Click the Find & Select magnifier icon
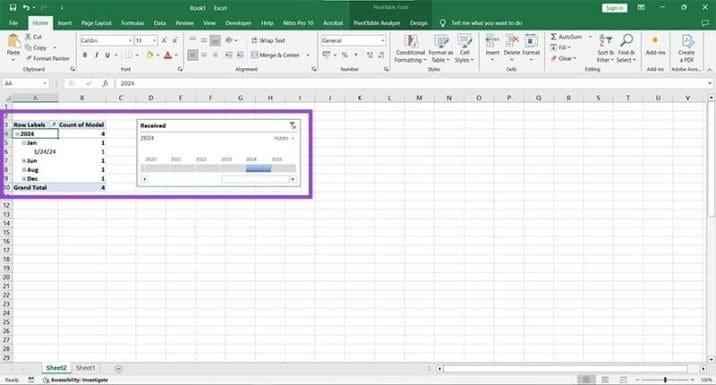Screen dimensions: 716x385 pos(626,40)
